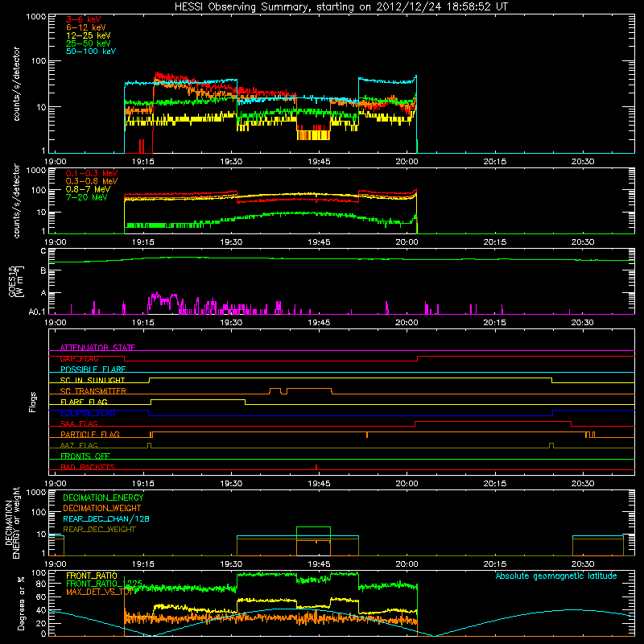Screen dimensions: 644x644
Task: Click the Absolute geomagnetic latitude label
Action: pyautogui.click(x=556, y=576)
